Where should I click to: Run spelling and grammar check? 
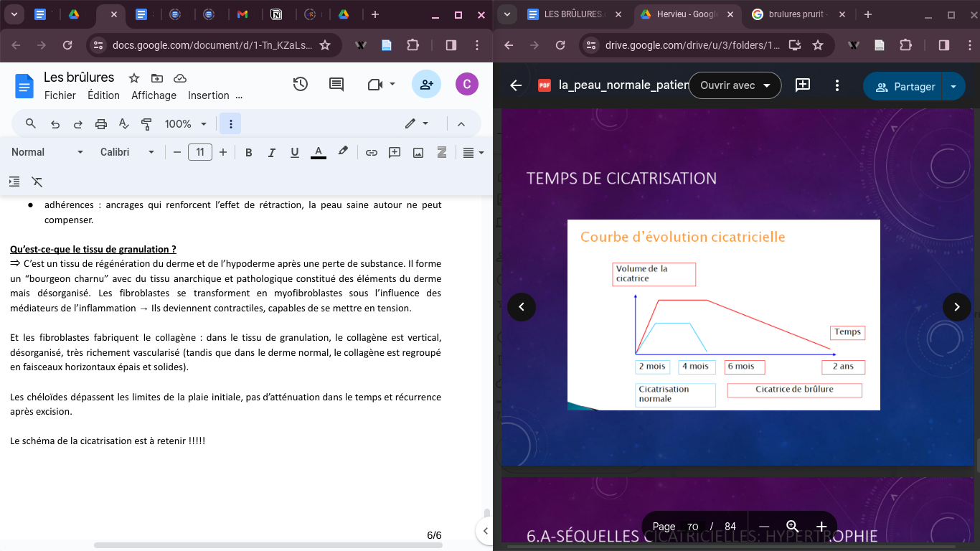(x=123, y=124)
